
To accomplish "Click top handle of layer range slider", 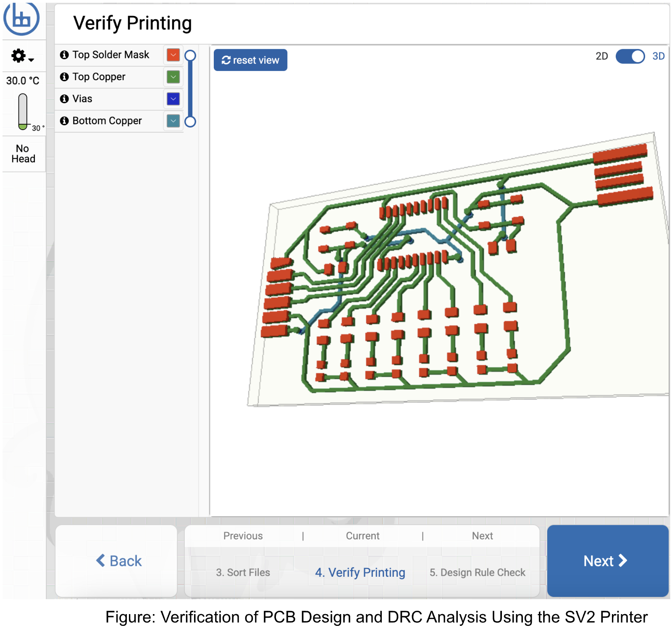I will point(190,55).
